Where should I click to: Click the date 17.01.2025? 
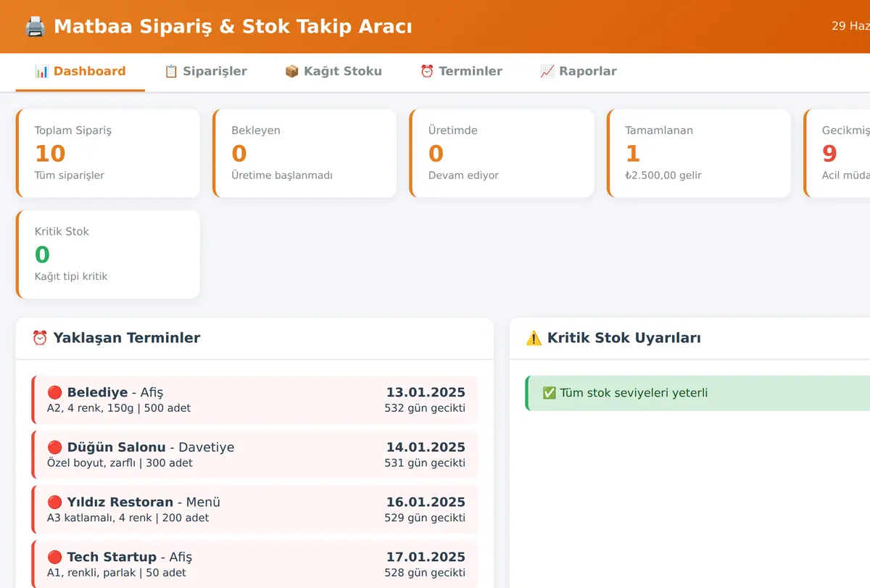pos(426,557)
